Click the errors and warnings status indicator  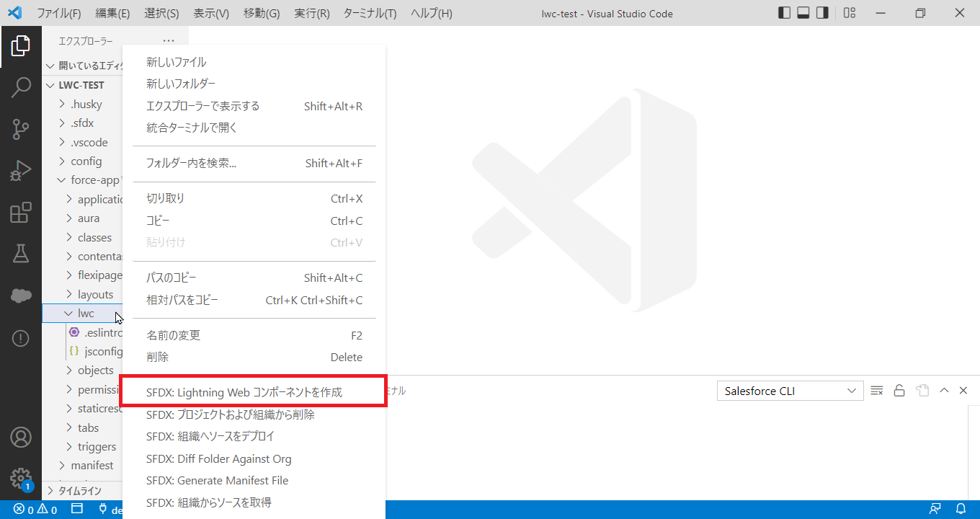point(35,510)
